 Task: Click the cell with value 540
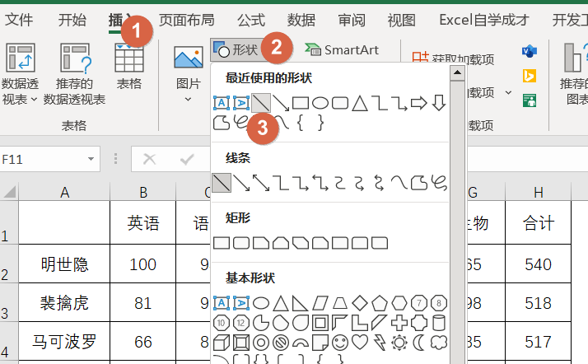click(x=538, y=264)
